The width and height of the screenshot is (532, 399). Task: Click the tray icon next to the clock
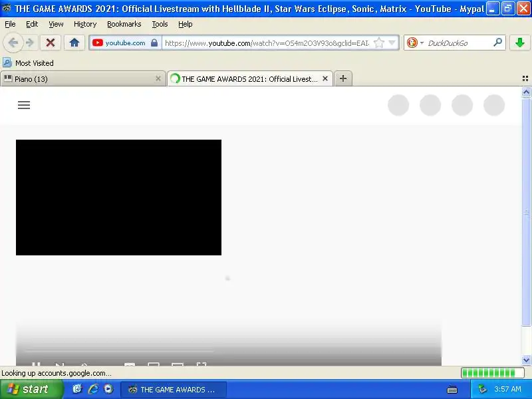click(482, 389)
